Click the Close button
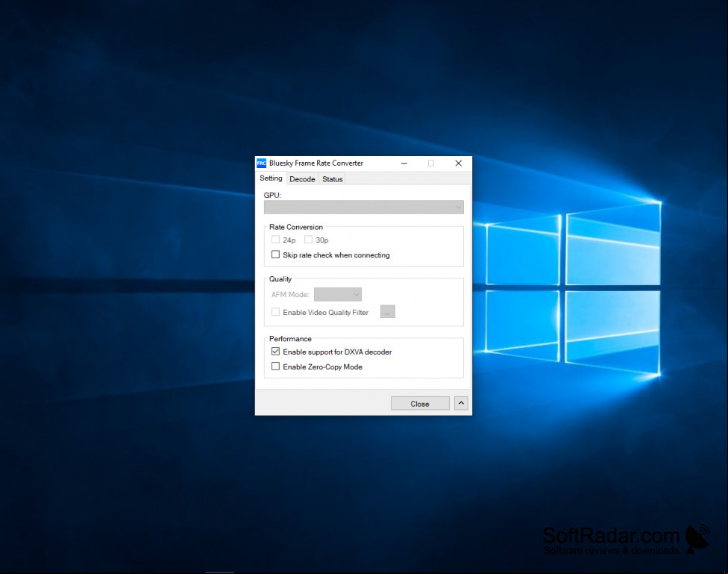The height and width of the screenshot is (574, 728). (x=420, y=403)
